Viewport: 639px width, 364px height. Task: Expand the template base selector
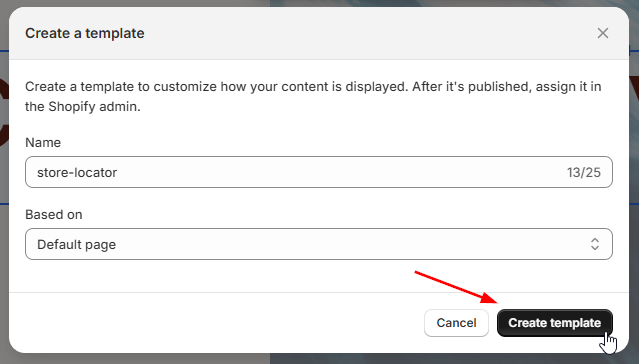pos(319,244)
